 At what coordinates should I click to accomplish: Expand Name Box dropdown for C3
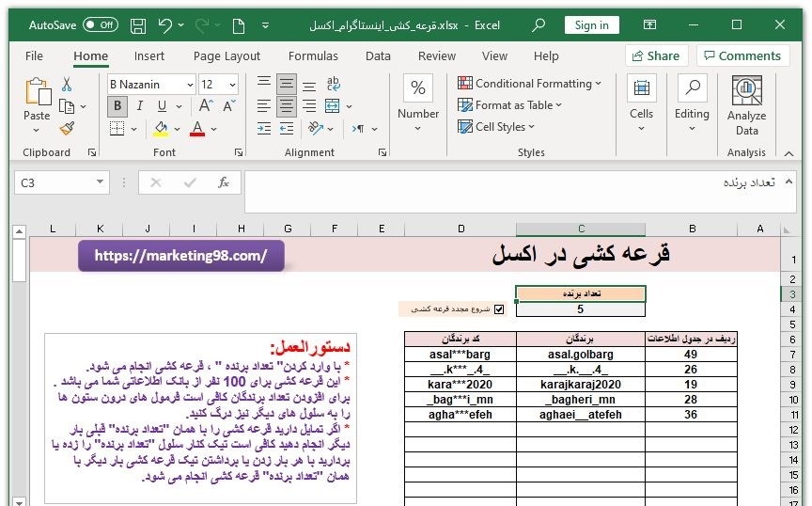coord(100,182)
